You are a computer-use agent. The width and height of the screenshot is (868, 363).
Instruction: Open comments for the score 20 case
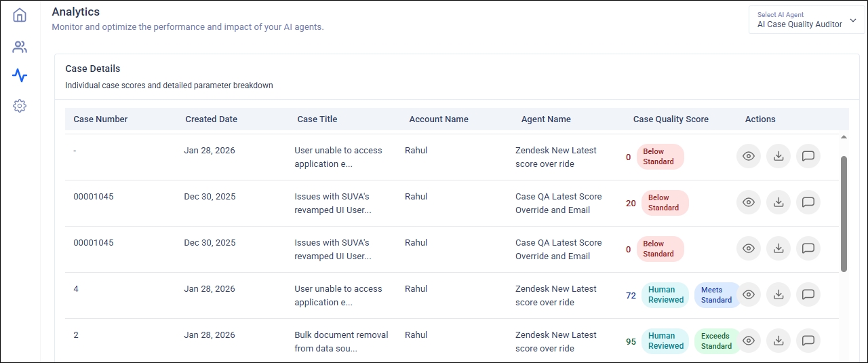click(x=808, y=202)
